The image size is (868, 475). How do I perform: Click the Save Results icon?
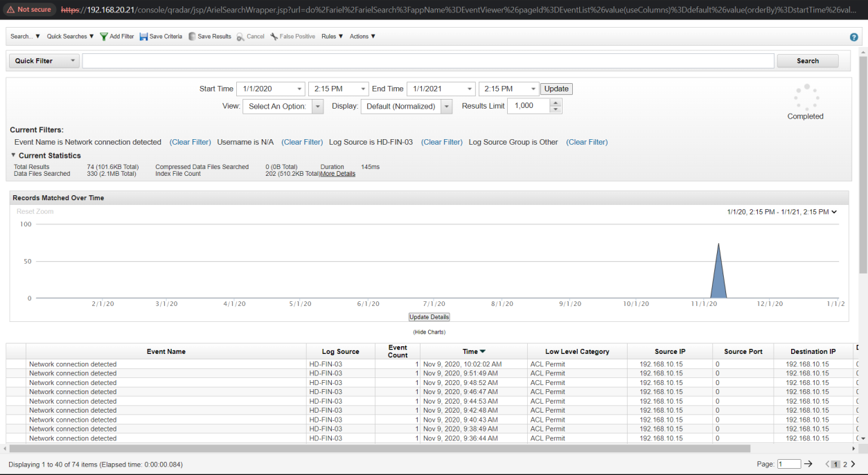(192, 37)
